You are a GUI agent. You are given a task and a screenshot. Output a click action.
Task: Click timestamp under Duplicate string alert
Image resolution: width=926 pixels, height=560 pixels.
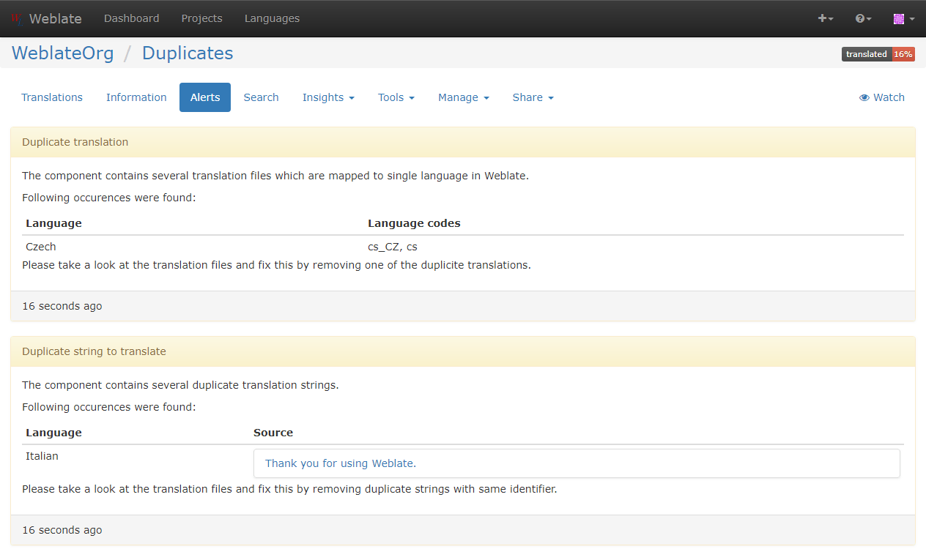[x=62, y=530]
